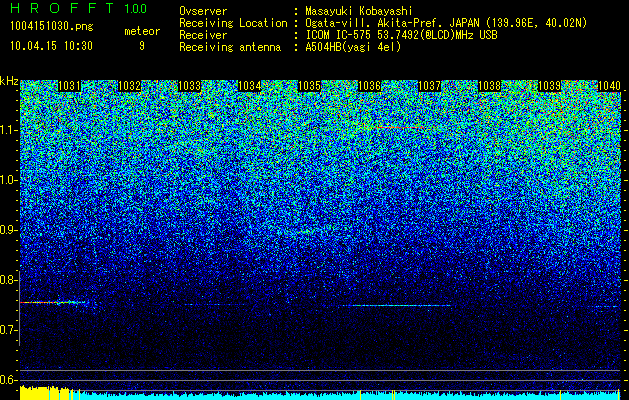
Task: Click the Receiving antenna field label
Action: click(230, 47)
